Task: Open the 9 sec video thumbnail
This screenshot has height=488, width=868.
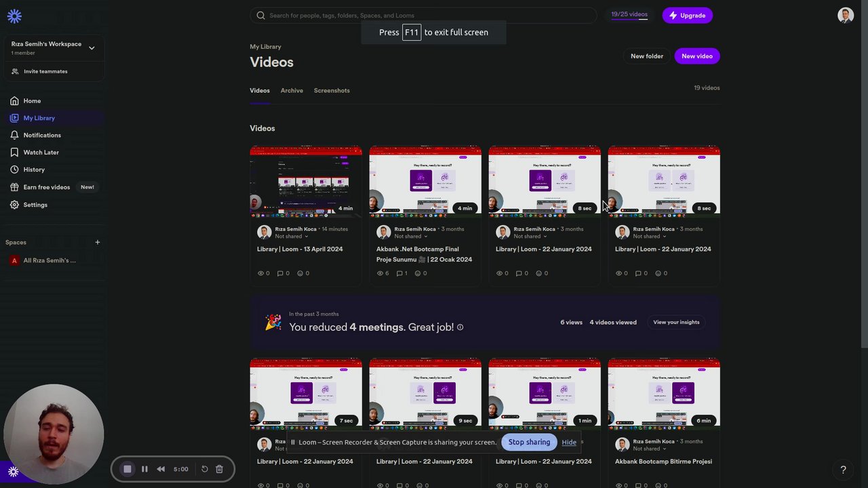Action: (x=425, y=394)
